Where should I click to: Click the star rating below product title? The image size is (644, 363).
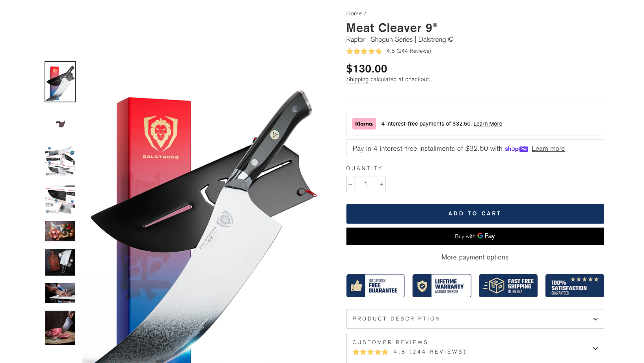[x=364, y=51]
